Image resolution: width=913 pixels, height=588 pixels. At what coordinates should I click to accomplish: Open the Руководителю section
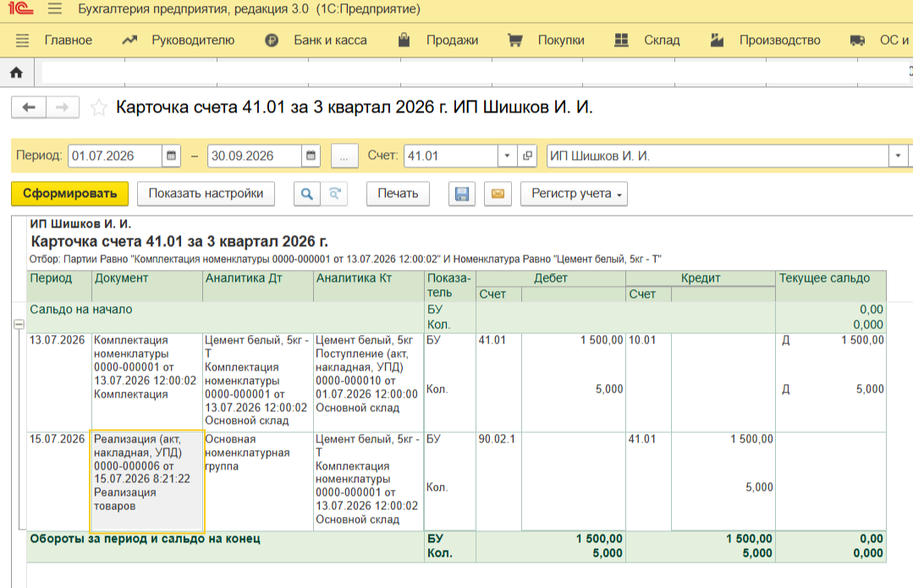193,40
